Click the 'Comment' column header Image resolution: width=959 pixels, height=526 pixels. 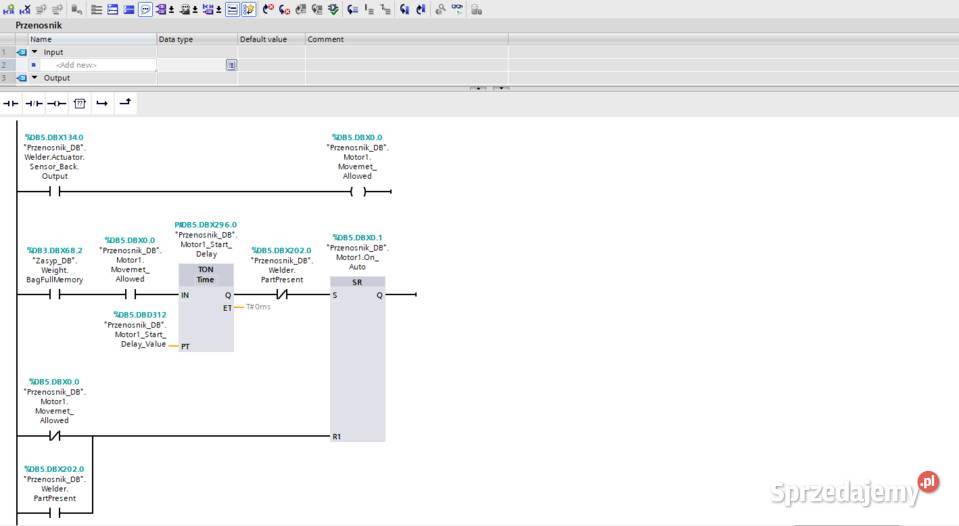tap(407, 39)
